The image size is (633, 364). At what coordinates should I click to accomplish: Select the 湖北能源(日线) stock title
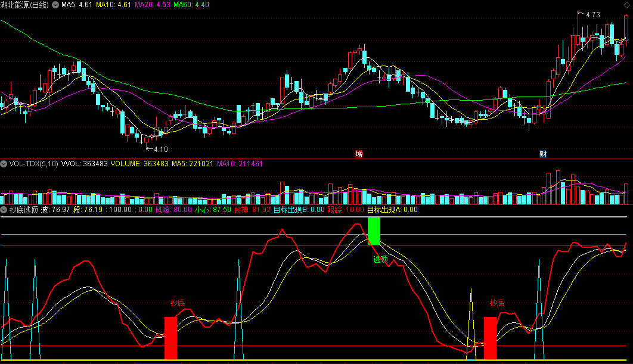tap(24, 5)
